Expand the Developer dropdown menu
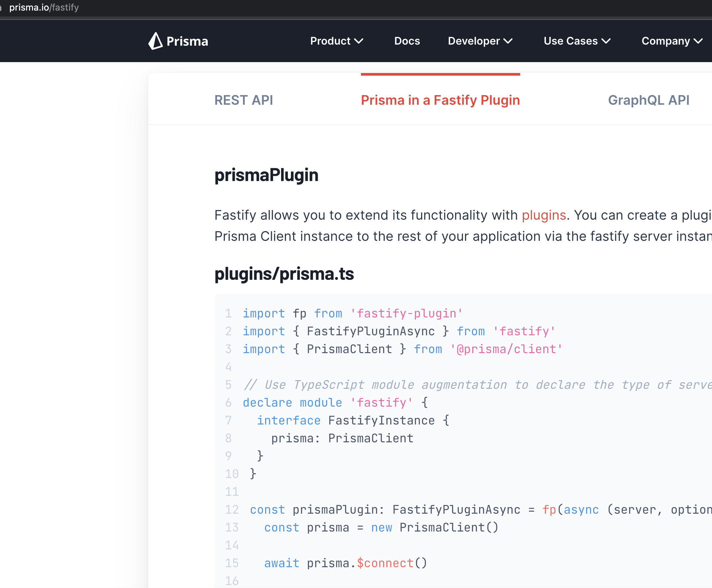 tap(474, 41)
